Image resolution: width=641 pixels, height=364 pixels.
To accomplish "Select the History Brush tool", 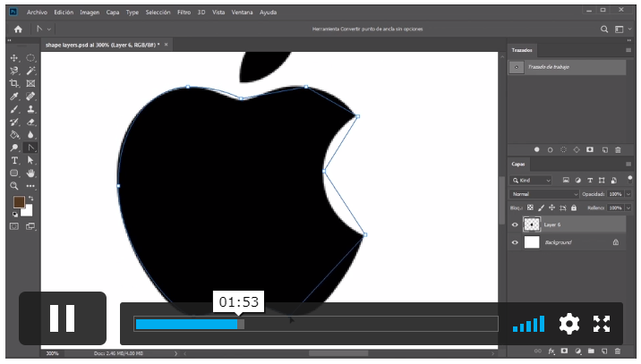I will click(x=14, y=122).
